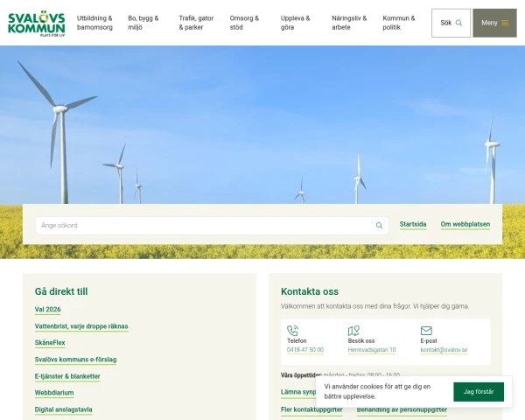Screen dimensions: 525x420
Task: Click the kontakt@svalov.se email link
Action: (x=444, y=350)
